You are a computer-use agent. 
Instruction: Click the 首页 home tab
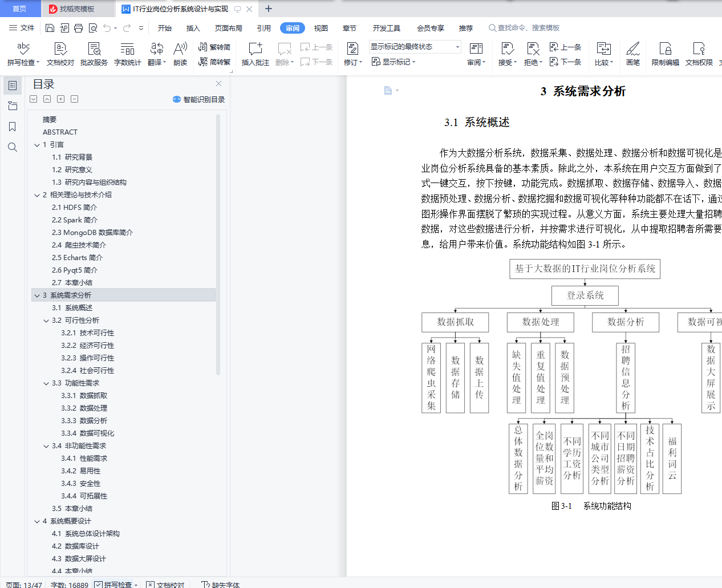[x=20, y=9]
